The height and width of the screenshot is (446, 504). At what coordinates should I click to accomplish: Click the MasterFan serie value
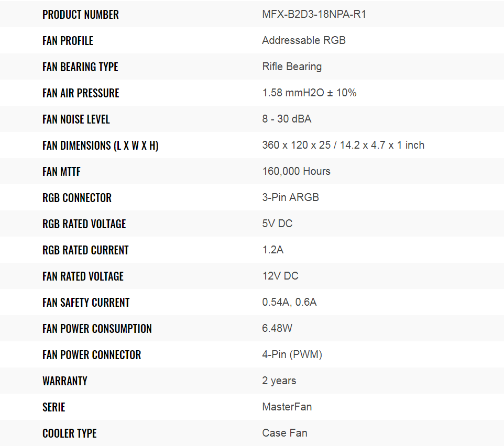(x=287, y=407)
